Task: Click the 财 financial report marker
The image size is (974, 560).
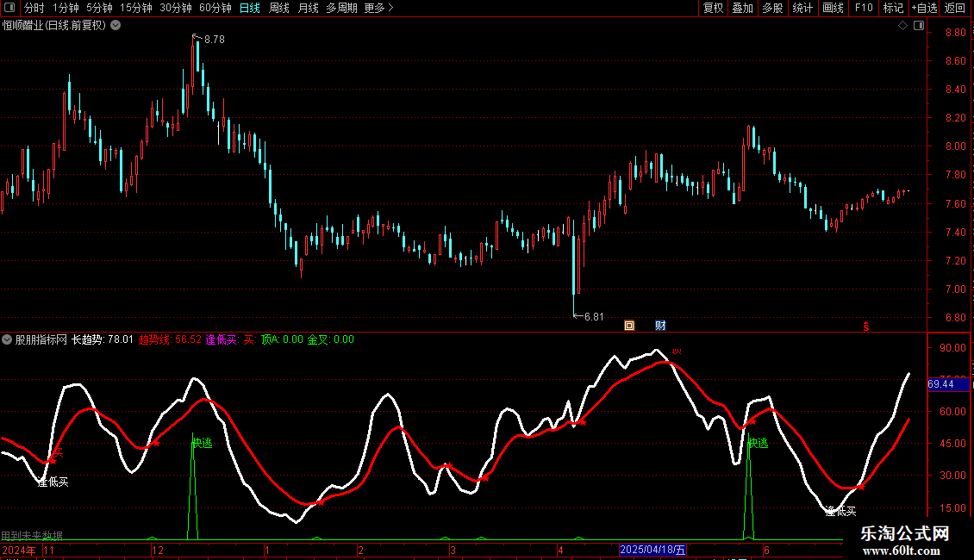Action: point(660,326)
